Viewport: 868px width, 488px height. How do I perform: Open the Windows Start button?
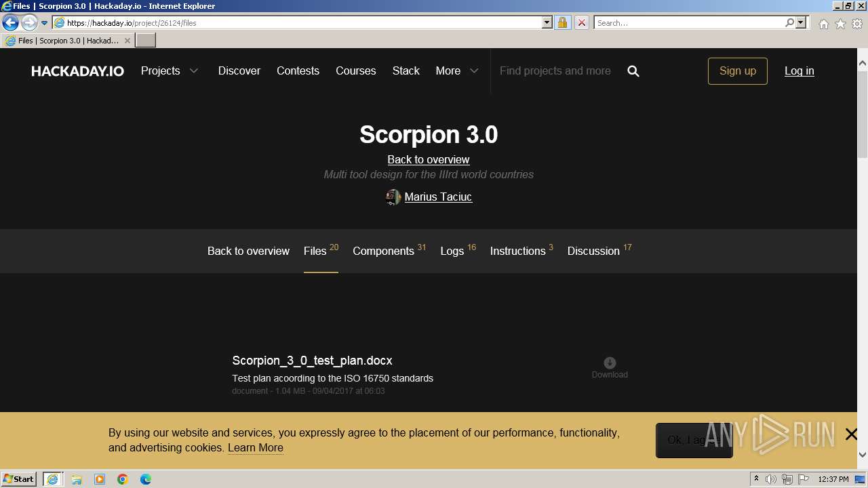coord(19,479)
